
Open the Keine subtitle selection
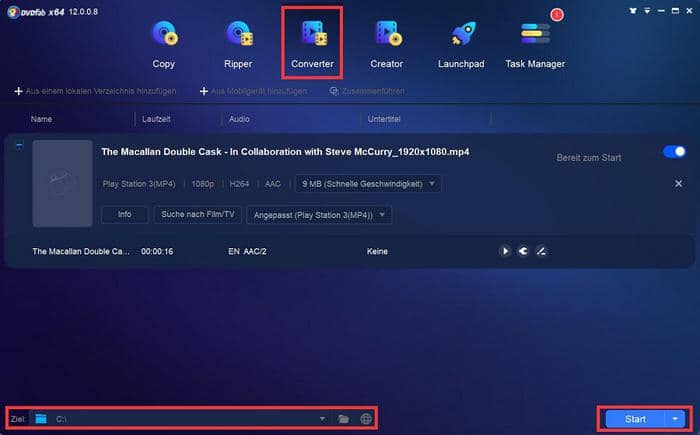click(x=377, y=251)
